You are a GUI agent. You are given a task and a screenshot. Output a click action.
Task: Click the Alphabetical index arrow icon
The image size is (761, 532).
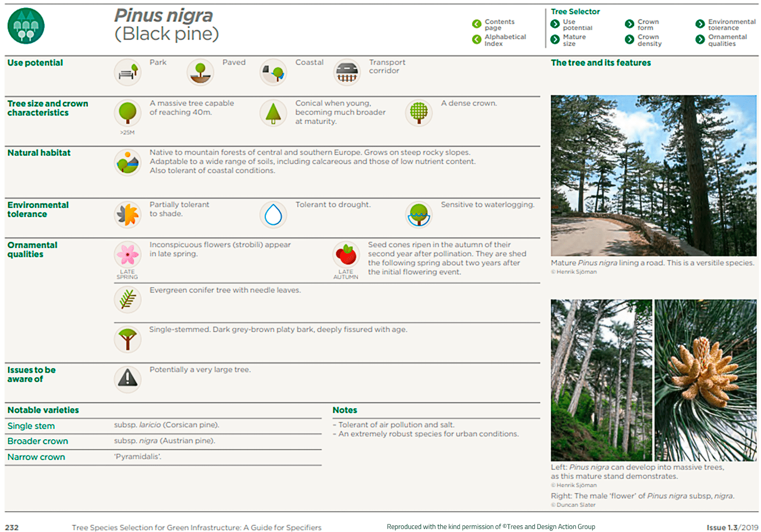coord(476,40)
